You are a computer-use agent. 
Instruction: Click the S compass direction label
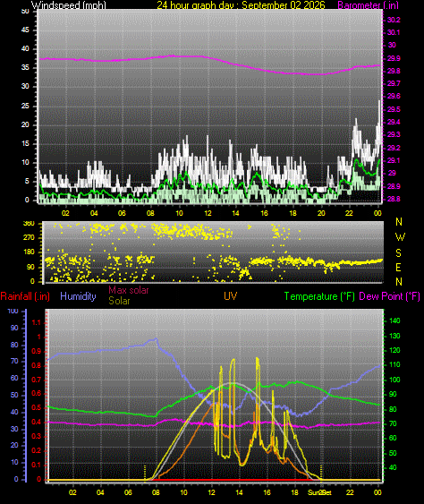click(x=398, y=253)
